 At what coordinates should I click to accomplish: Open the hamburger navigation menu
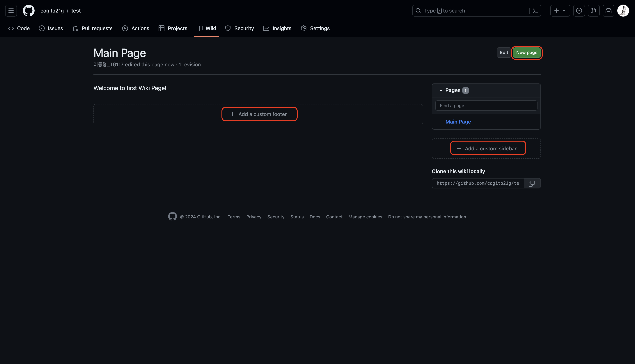pos(11,11)
